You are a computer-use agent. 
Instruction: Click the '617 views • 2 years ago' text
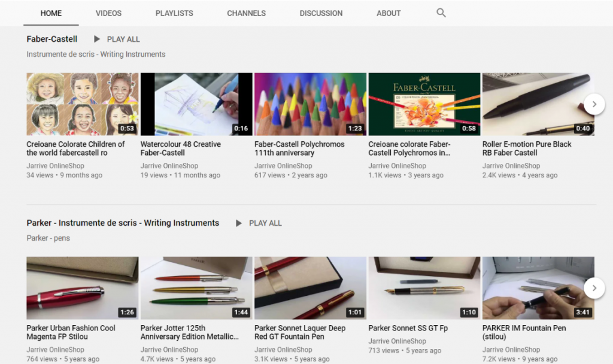point(291,175)
